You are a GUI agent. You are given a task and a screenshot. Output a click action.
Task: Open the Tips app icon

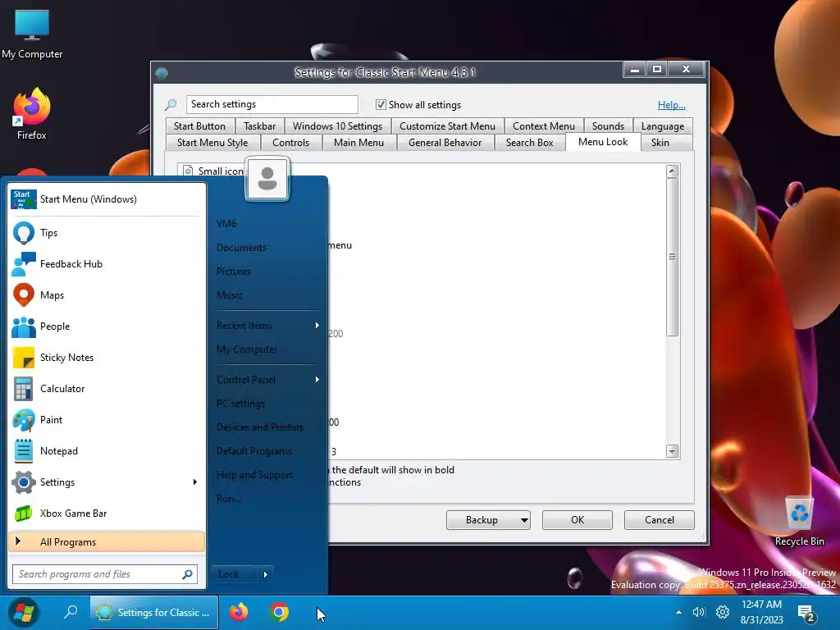pos(24,233)
